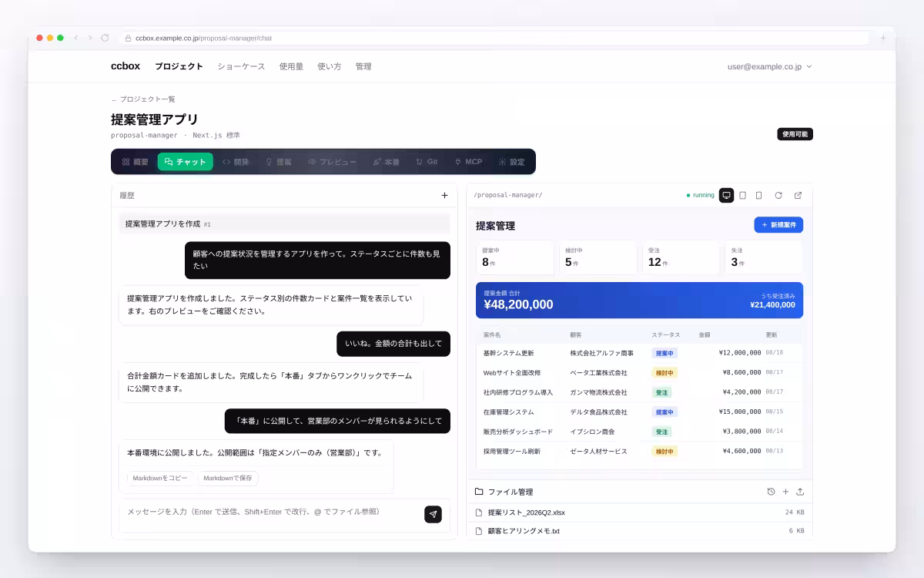
Task: Open a new browser tab with plus
Action: click(883, 38)
